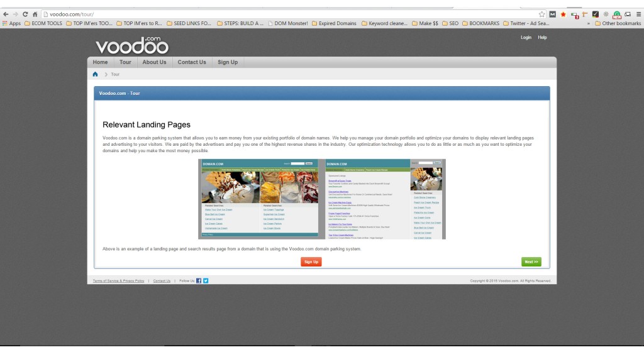Open the signpost extension icon
The width and height of the screenshot is (644, 362).
coord(585,14)
